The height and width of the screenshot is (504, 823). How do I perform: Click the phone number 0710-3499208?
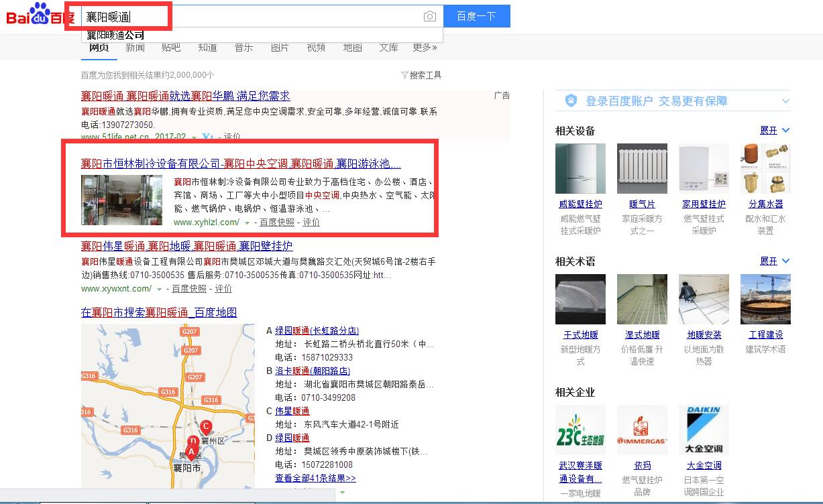(329, 397)
